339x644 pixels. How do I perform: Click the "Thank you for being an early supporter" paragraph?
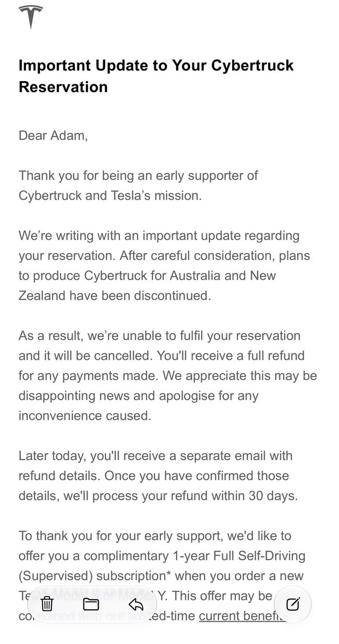(x=138, y=185)
